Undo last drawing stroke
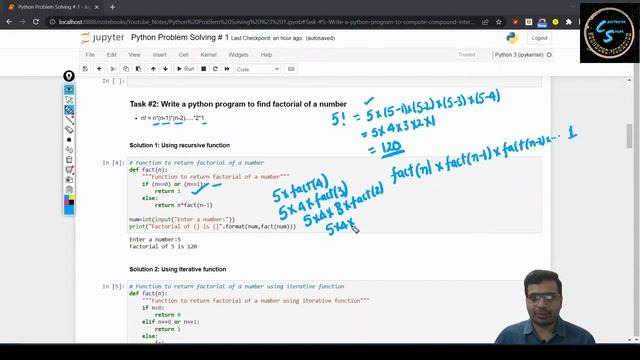 point(69,149)
